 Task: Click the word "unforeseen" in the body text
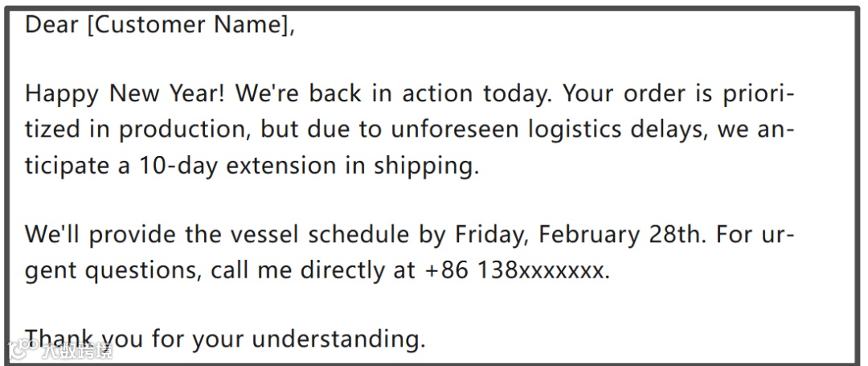456,130
